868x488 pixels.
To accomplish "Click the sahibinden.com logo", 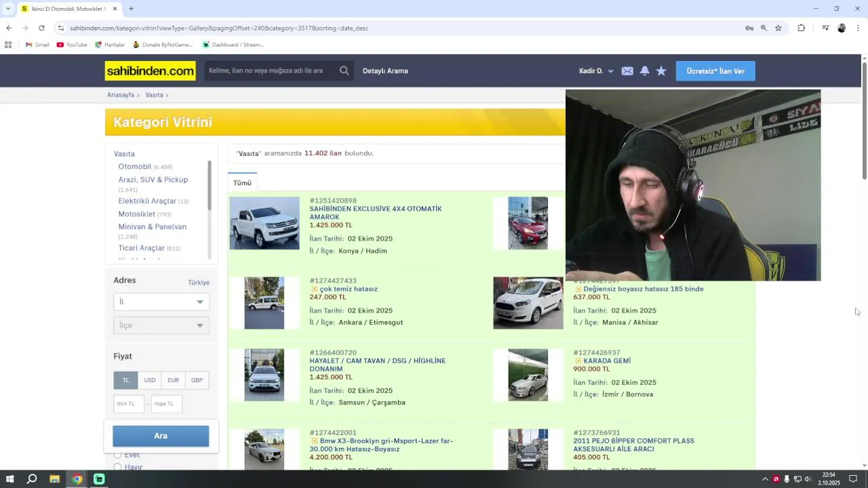I will [x=150, y=70].
